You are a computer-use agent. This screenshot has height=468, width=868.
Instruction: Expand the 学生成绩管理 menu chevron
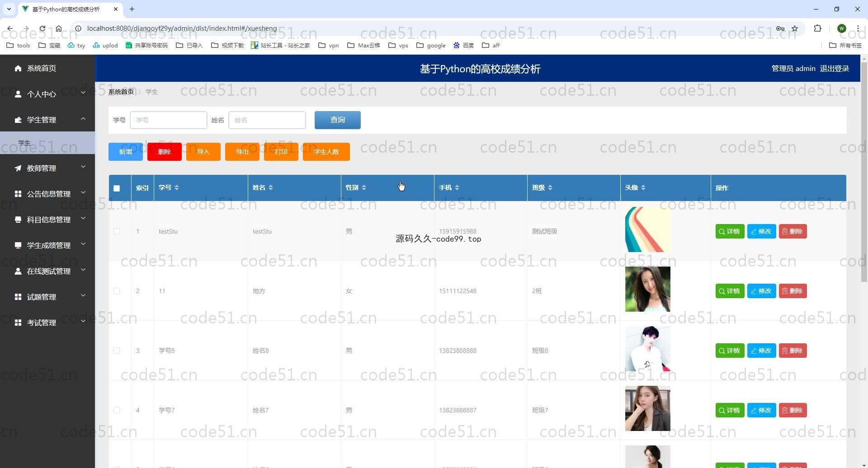click(83, 244)
